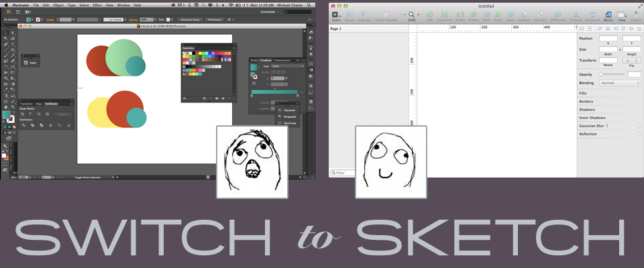Open the OpenType panel entry
Image resolution: width=644 pixels, height=268 pixels.
click(x=286, y=123)
